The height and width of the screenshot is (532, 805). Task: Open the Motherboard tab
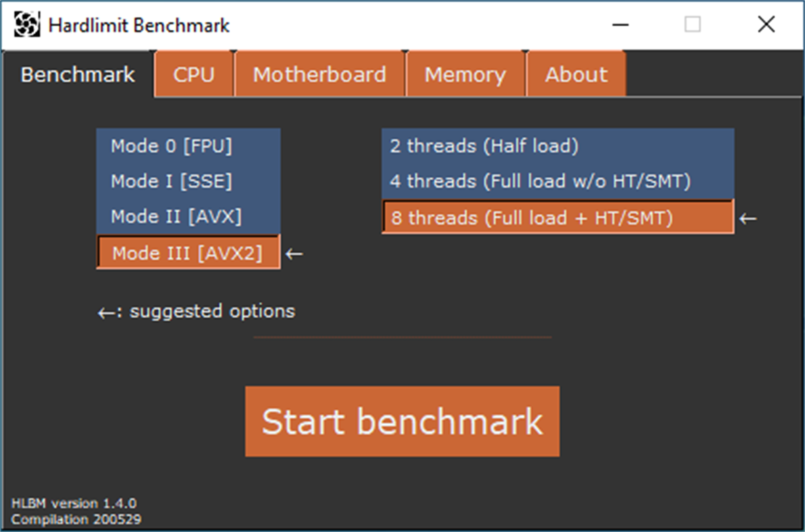click(319, 74)
